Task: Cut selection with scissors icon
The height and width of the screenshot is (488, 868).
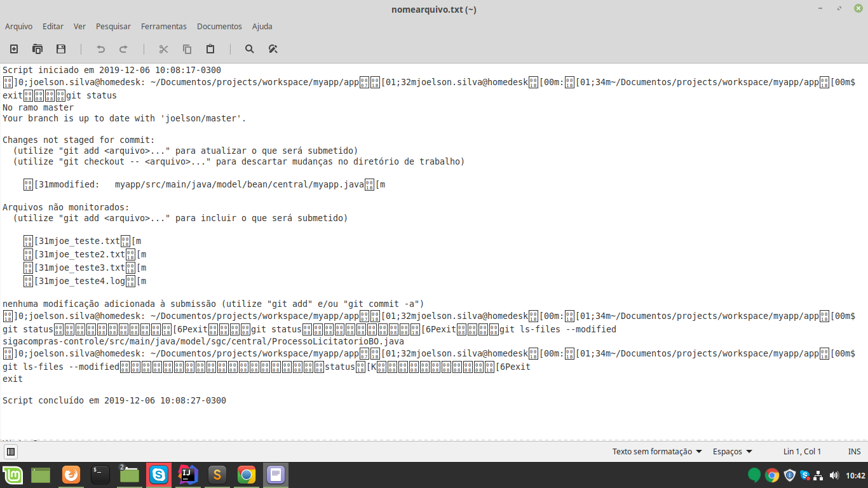Action: coord(163,49)
